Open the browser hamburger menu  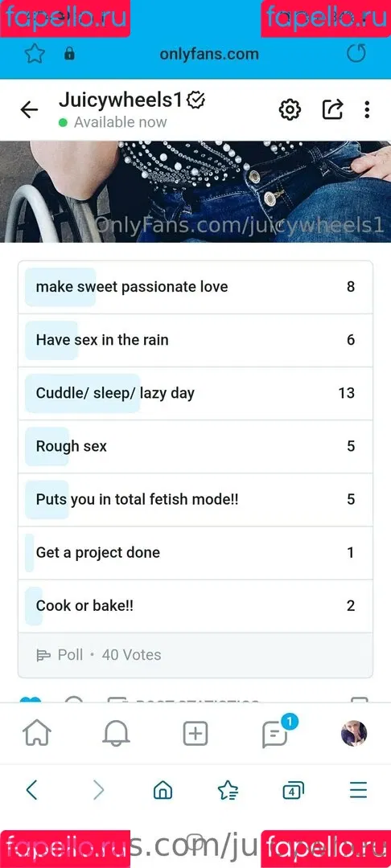[x=358, y=790]
